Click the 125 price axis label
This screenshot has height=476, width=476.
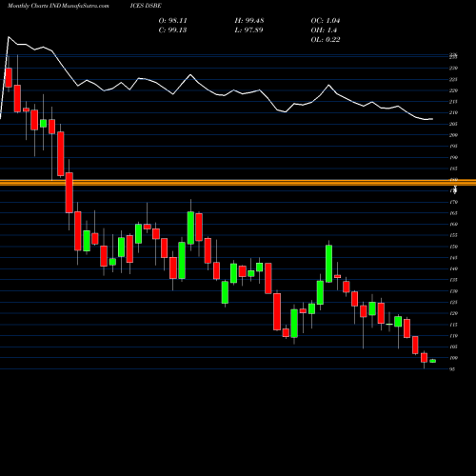point(453,303)
